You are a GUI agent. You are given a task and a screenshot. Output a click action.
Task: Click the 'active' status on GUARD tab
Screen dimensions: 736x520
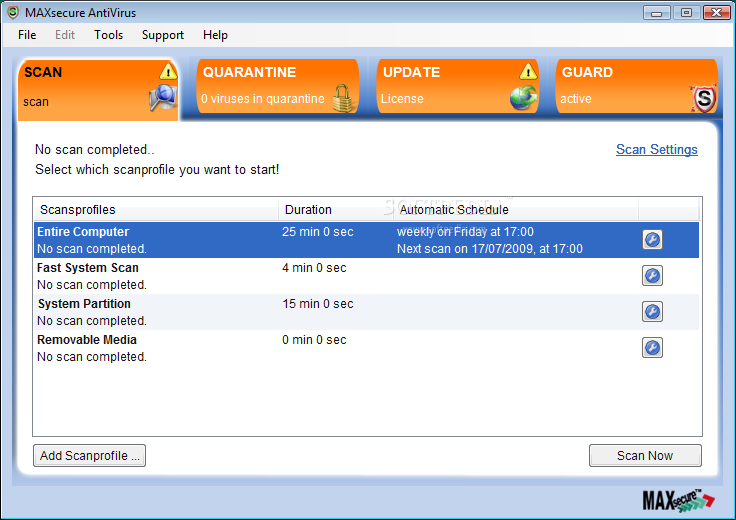576,99
